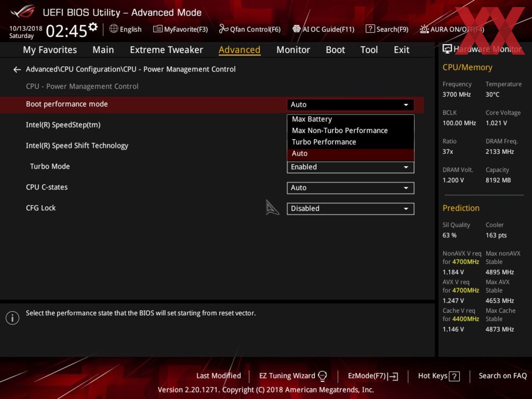
Task: Go to the Monitor tab
Action: coord(293,50)
